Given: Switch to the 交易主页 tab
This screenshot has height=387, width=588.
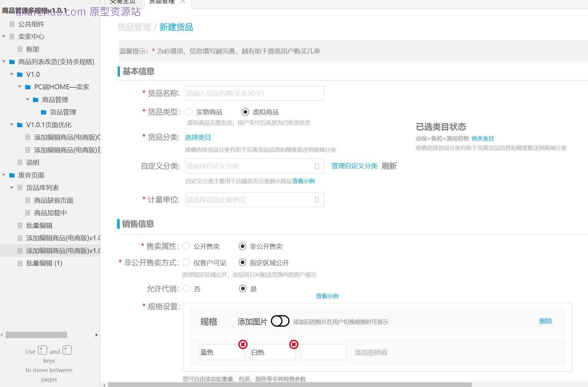Looking at the screenshot, I should click(122, 2).
